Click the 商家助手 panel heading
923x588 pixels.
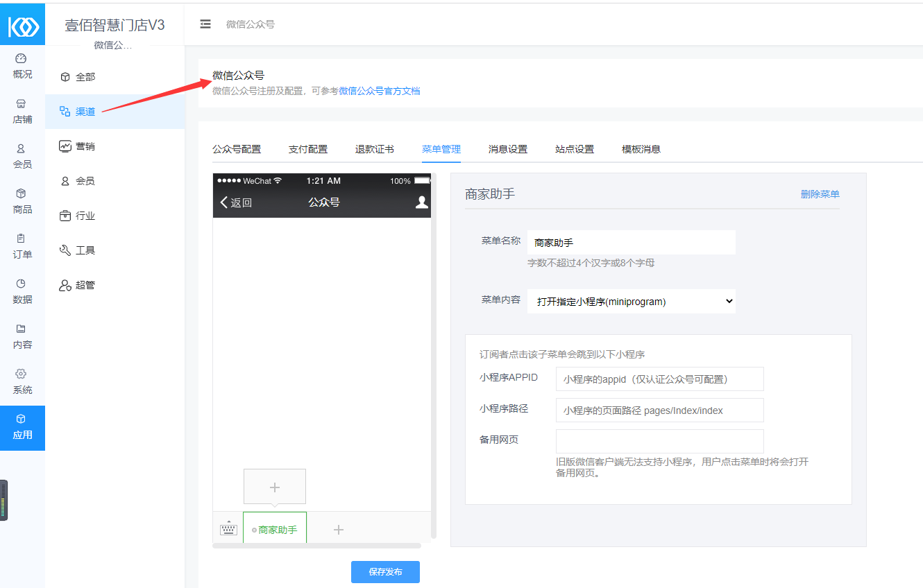click(x=490, y=194)
